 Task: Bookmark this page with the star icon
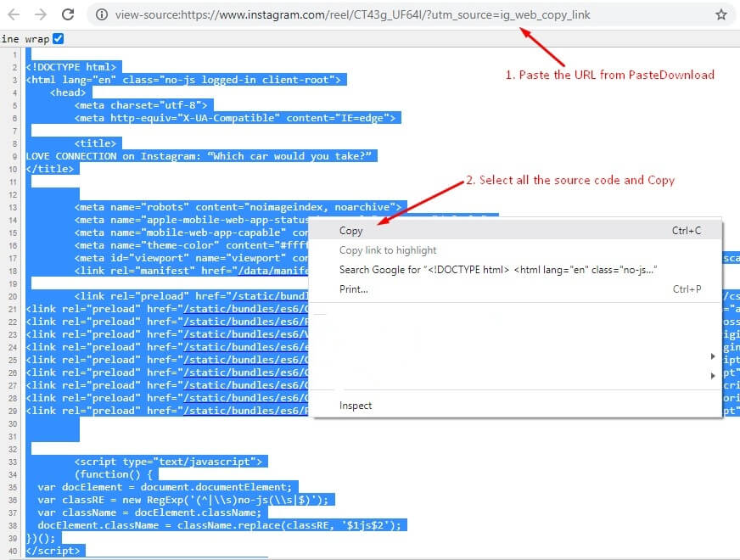point(720,14)
